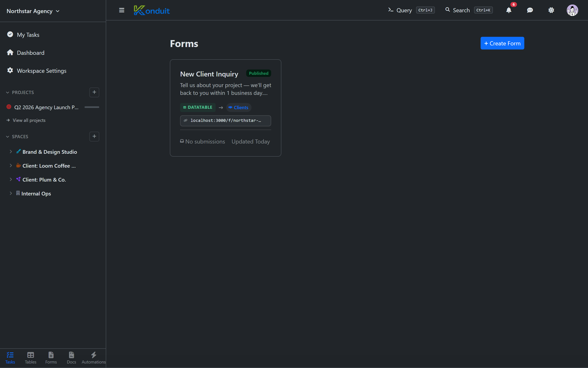Click the Create Form button
The height and width of the screenshot is (368, 588).
coord(502,43)
